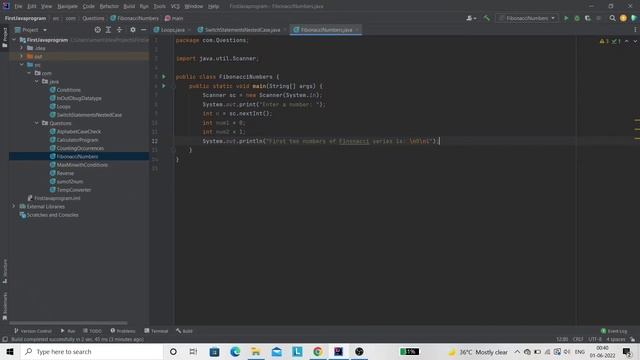Open the File menu

[18, 6]
